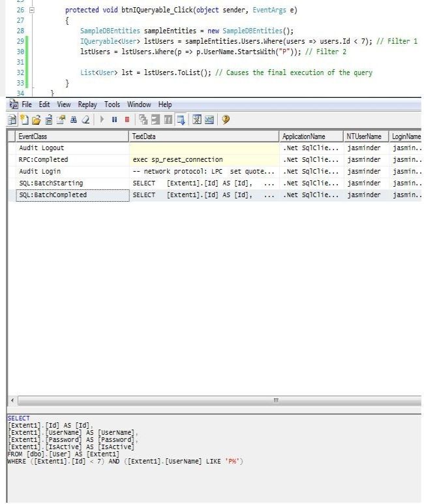
Task: Click code line 30 with Filter 2 comment
Action: (213, 52)
